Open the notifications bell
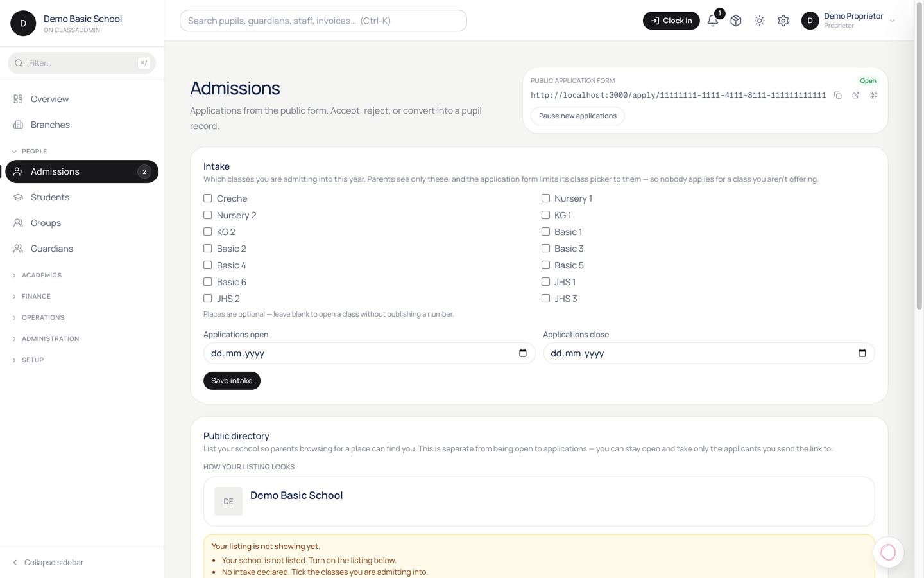Screen dimensions: 924x578 (713, 21)
